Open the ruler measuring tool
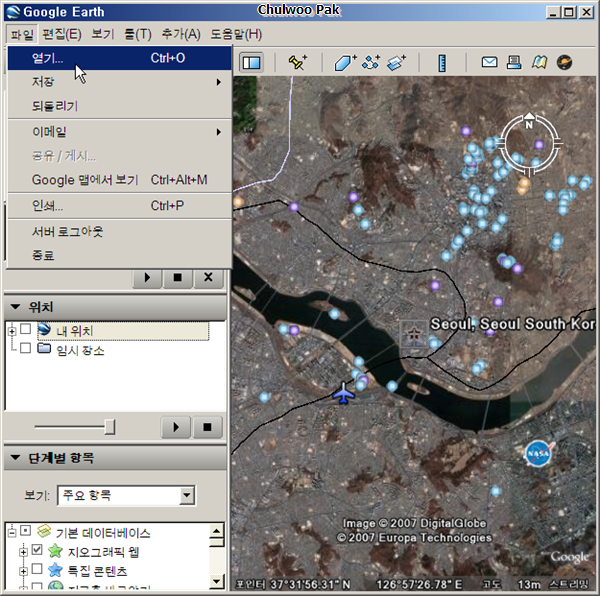 click(x=442, y=63)
